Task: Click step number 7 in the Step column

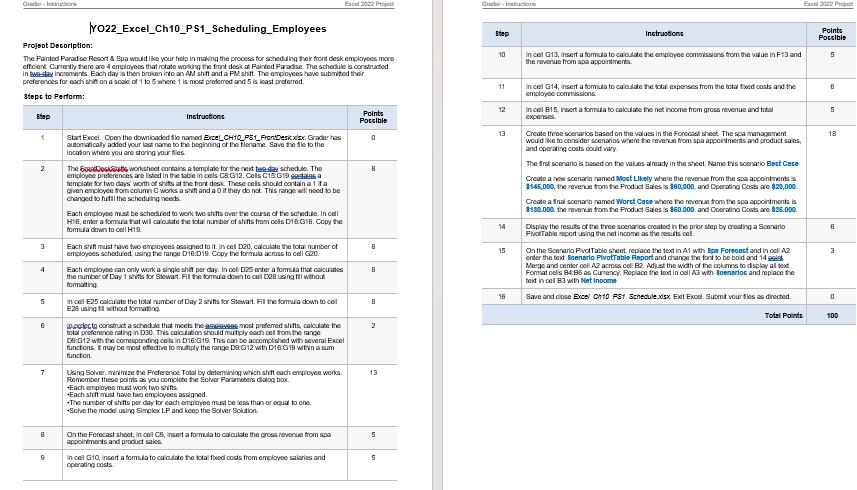Action: coord(43,373)
